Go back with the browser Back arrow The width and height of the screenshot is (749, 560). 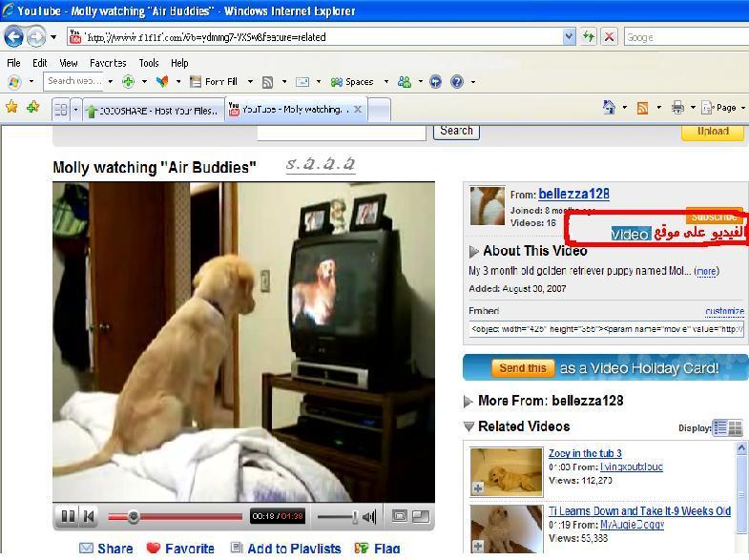click(14, 36)
